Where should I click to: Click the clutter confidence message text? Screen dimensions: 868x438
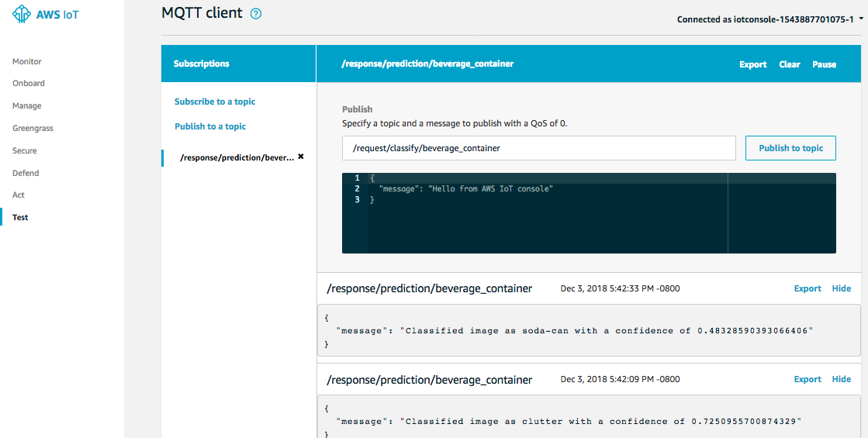569,422
